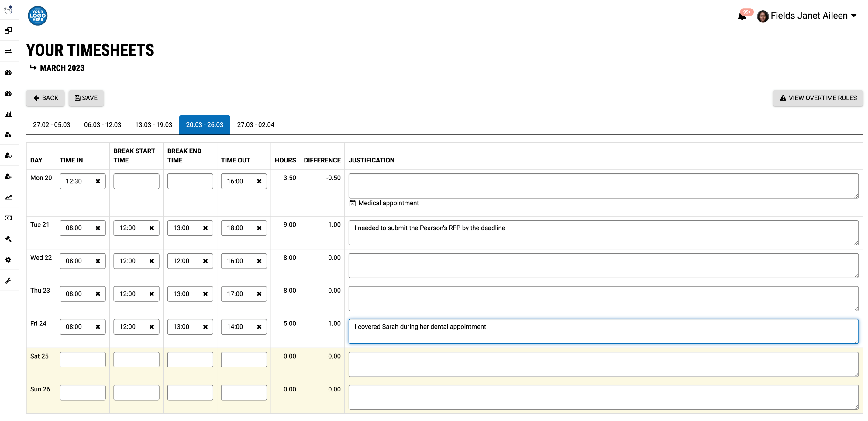Click Monday's empty break start time field
The image size is (868, 421).
coord(136,182)
